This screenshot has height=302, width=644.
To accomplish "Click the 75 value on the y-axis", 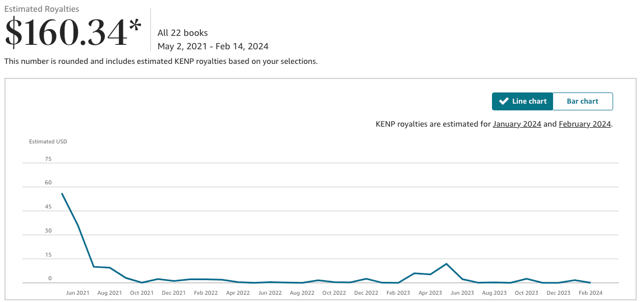I will coord(48,159).
